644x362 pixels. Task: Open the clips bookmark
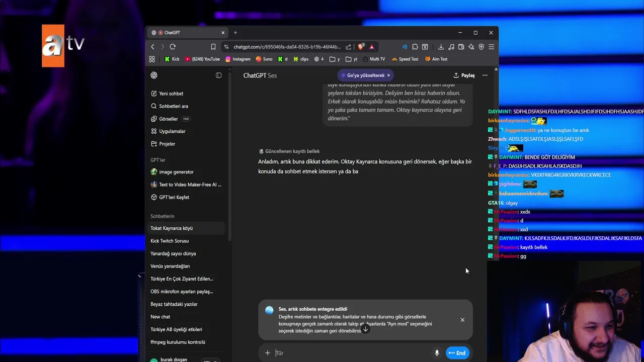coord(300,59)
